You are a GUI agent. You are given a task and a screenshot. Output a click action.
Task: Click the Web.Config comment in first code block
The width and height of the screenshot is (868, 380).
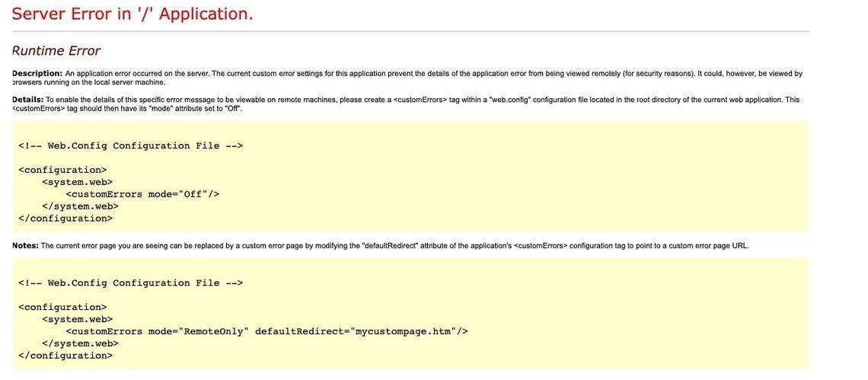click(x=130, y=145)
